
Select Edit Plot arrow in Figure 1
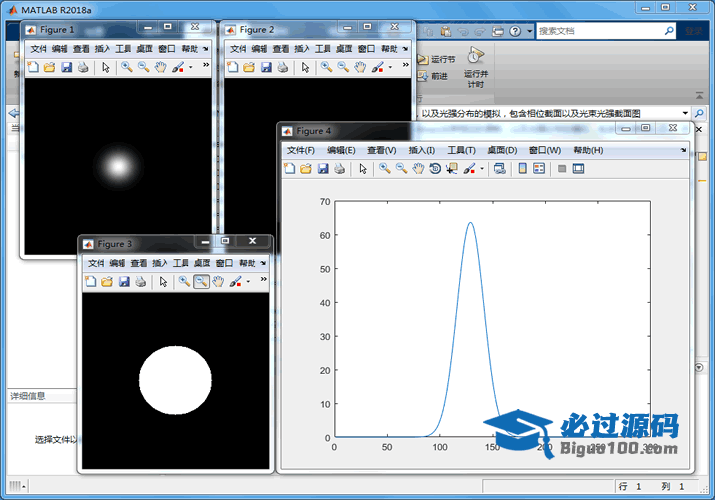click(106, 67)
